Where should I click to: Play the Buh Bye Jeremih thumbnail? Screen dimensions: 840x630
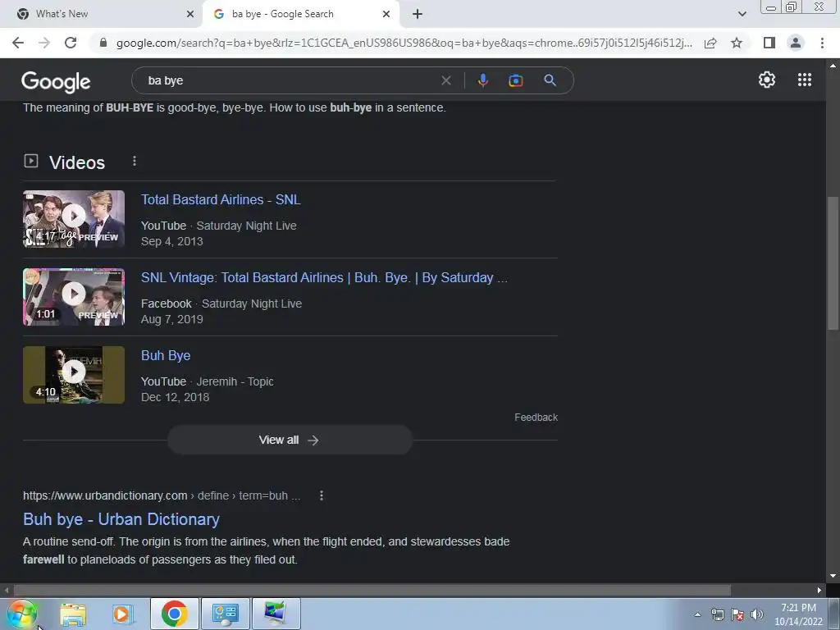74,374
